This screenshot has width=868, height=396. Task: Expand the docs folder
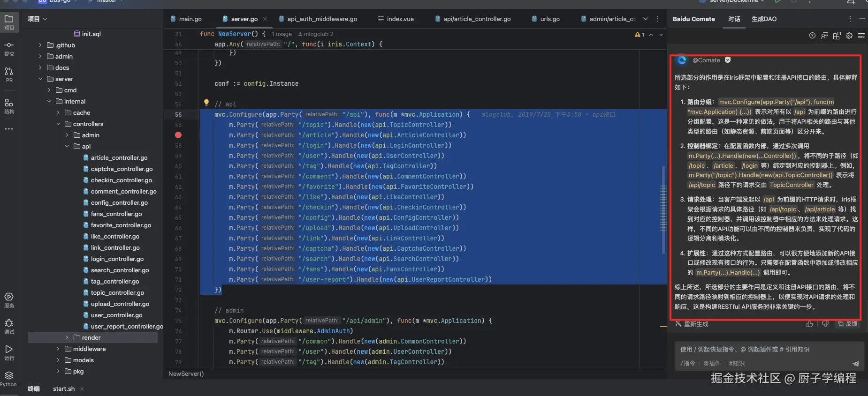pyautogui.click(x=40, y=68)
